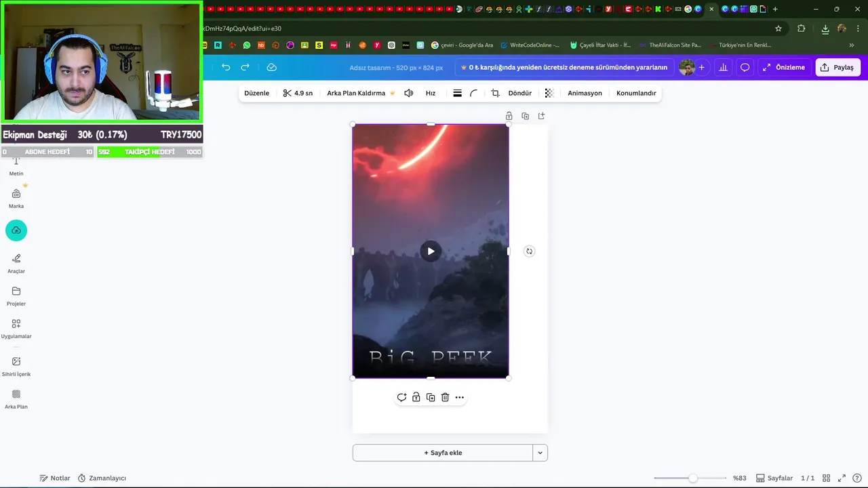Screen dimensions: 868x488
Task: Lock the element via the floating toolbar
Action: (x=416, y=397)
